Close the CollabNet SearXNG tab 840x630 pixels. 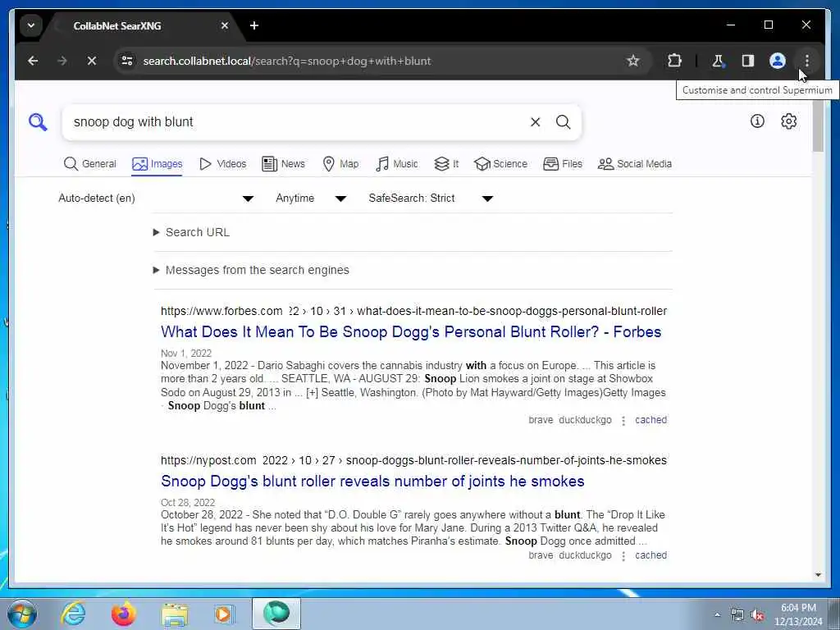coord(225,25)
